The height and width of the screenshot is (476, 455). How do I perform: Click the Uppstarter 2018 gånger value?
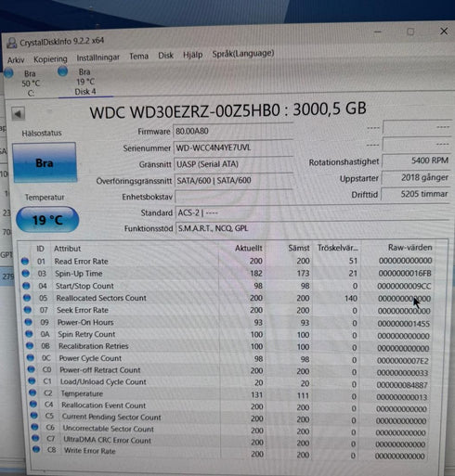(x=416, y=177)
